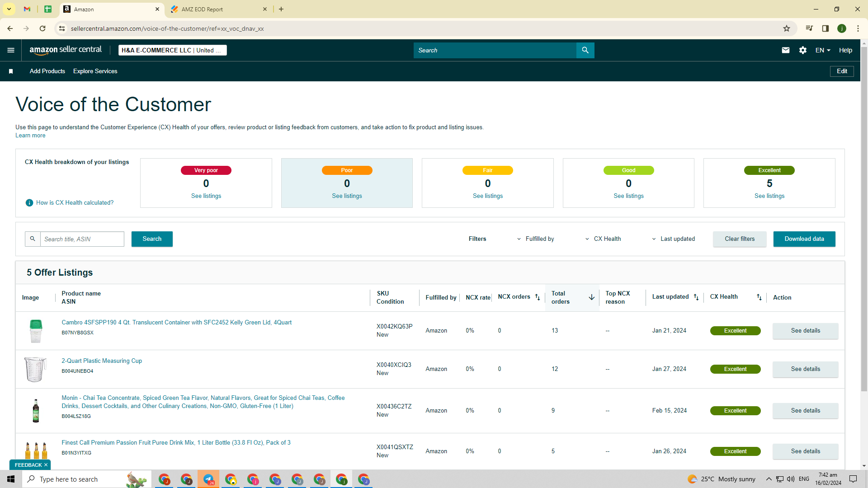Image resolution: width=868 pixels, height=488 pixels.
Task: See listings under Very poor
Action: 206,196
